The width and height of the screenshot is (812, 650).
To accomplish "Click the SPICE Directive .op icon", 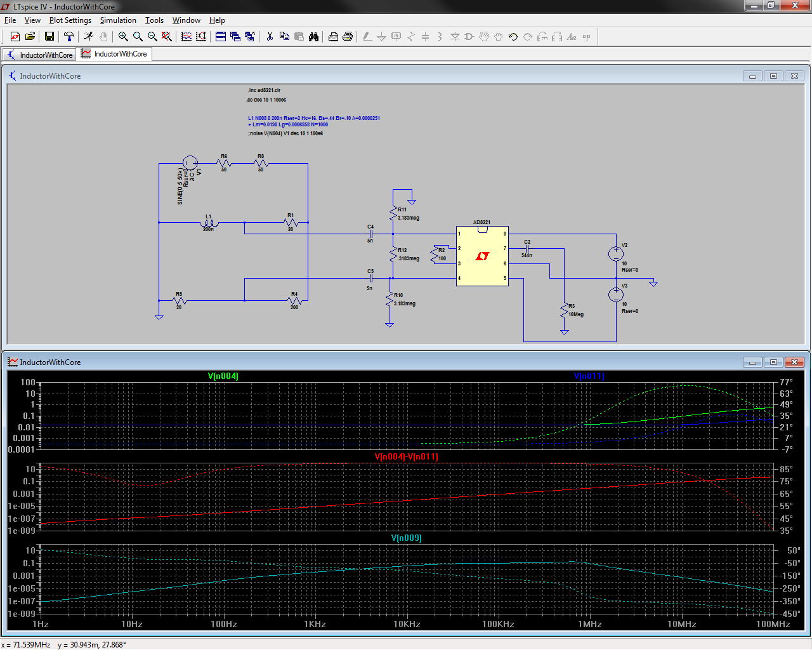I will (x=586, y=37).
